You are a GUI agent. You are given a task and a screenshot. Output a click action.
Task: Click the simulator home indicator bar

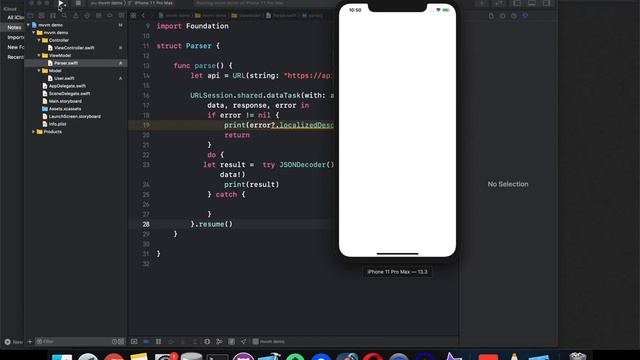click(397, 253)
